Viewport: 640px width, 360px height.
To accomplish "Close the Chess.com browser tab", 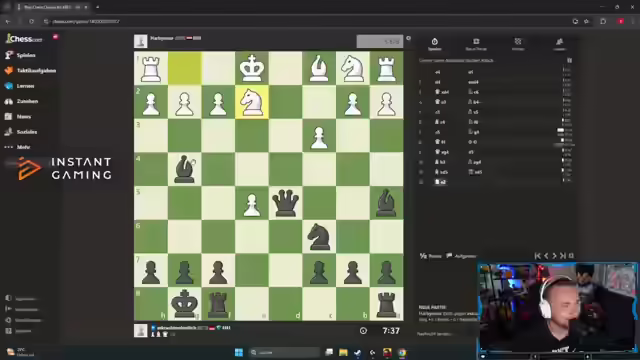I will click(x=86, y=7).
